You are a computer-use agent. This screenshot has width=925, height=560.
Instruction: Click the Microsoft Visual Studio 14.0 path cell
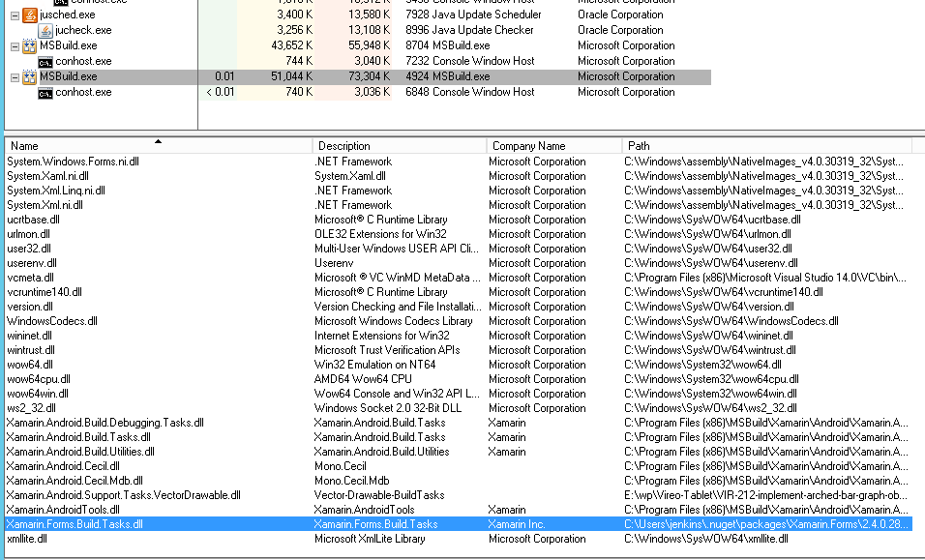coord(765,278)
